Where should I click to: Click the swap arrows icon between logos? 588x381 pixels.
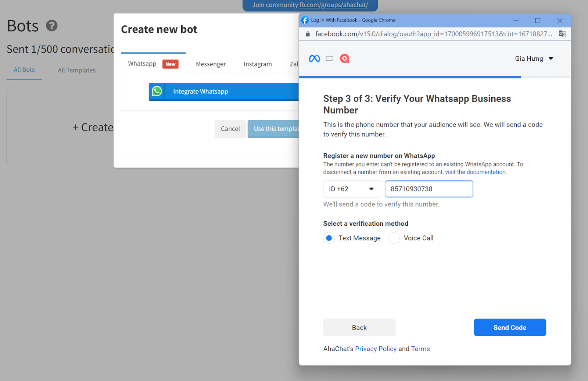tap(330, 58)
